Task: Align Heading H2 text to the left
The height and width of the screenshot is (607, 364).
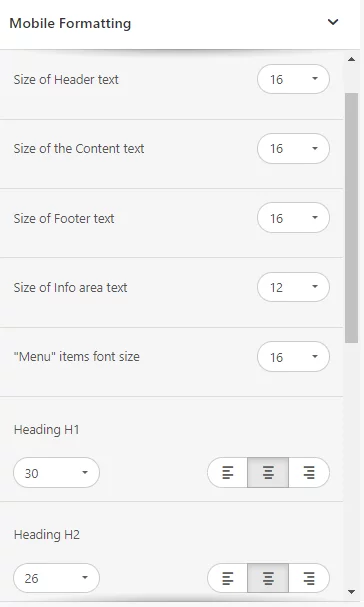Action: pyautogui.click(x=228, y=578)
